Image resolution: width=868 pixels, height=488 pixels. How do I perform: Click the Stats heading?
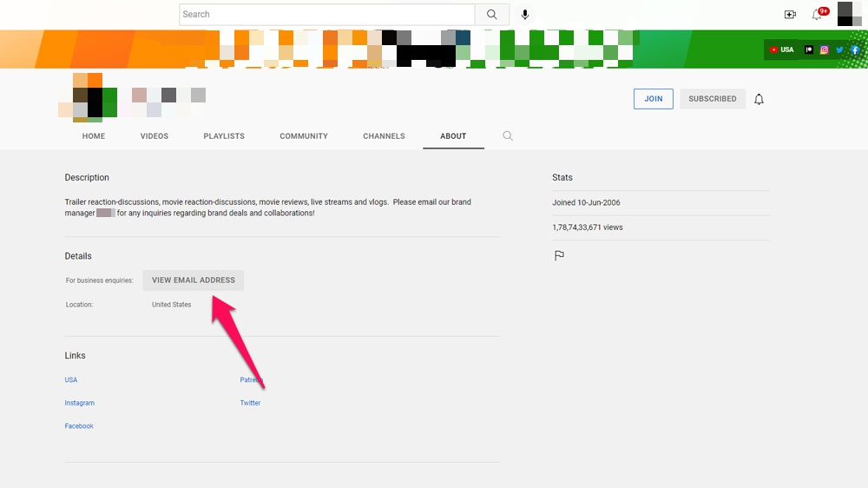[x=562, y=178]
